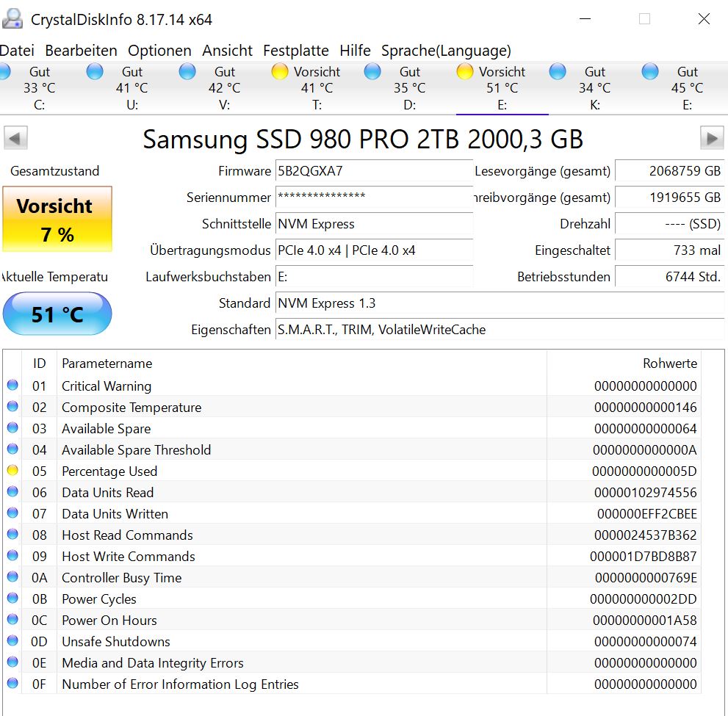728x716 pixels.
Task: Click status dot for Data Units Written
Action: [x=12, y=513]
